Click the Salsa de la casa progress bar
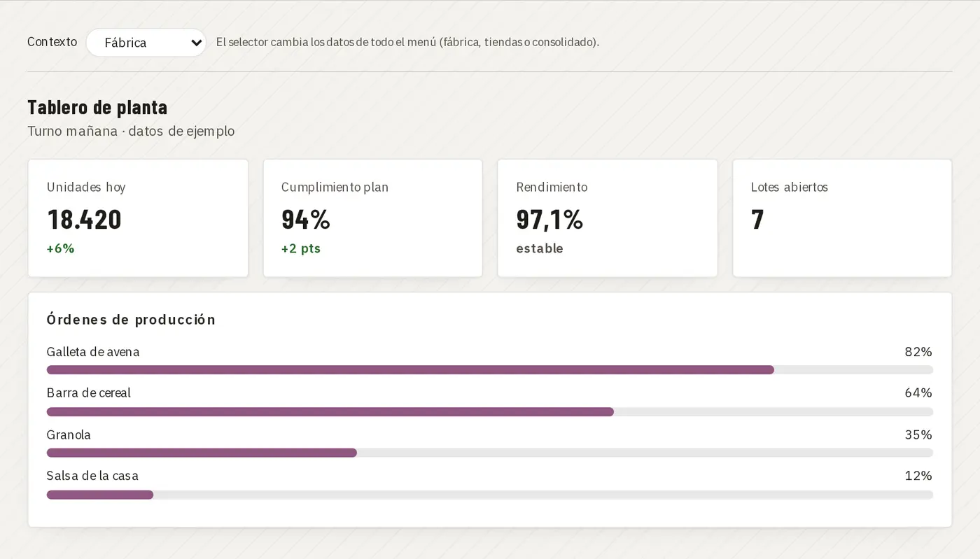 [x=489, y=495]
